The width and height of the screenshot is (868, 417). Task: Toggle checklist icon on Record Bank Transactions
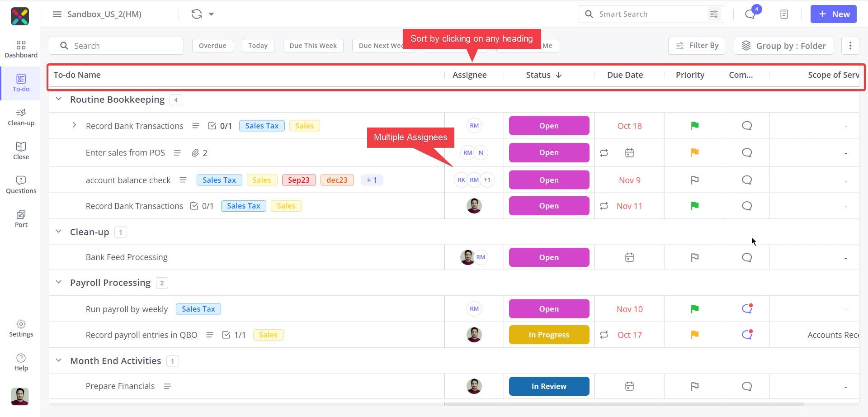tap(212, 126)
